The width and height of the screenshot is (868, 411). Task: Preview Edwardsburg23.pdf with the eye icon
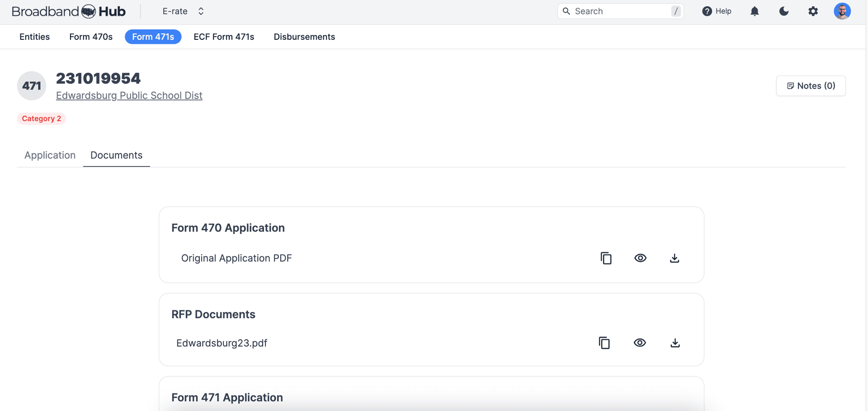pos(640,343)
